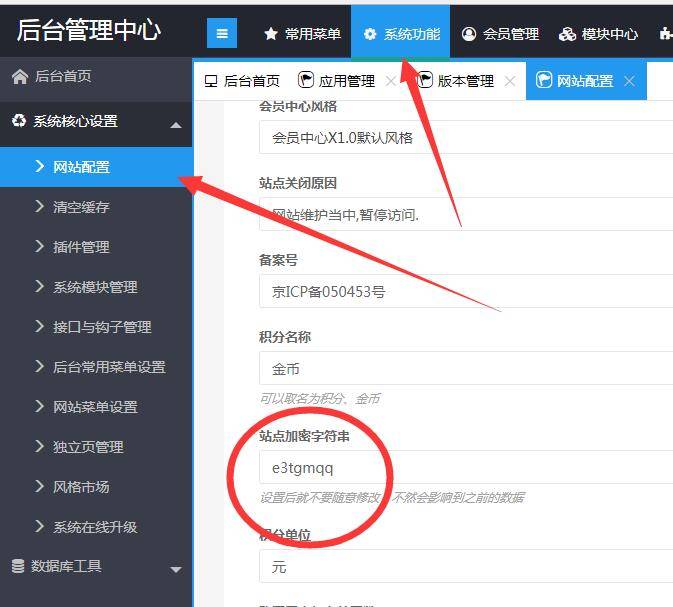This screenshot has height=607, width=673.
Task: Close the 网站配置 tab
Action: [629, 81]
